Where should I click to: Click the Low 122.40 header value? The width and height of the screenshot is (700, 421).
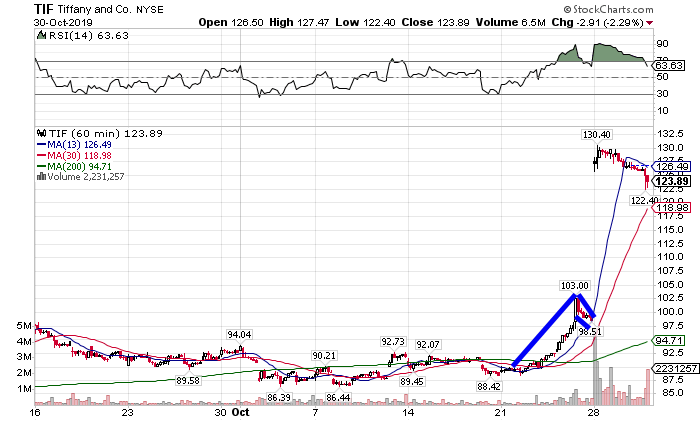pyautogui.click(x=365, y=22)
